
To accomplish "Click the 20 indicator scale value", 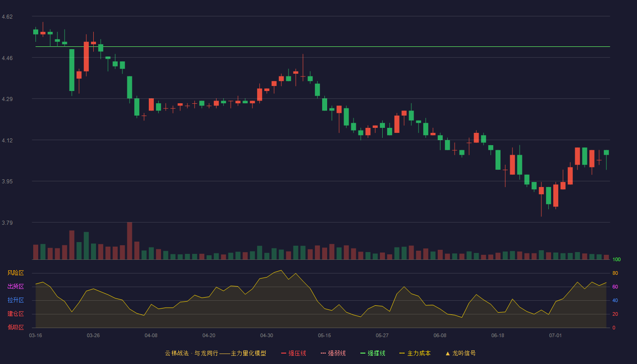I will pyautogui.click(x=615, y=314).
